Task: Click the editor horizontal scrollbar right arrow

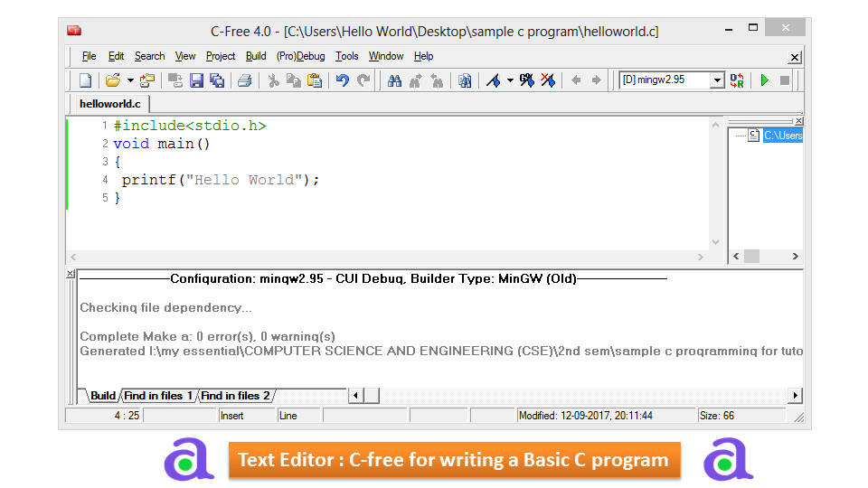Action: click(x=700, y=257)
